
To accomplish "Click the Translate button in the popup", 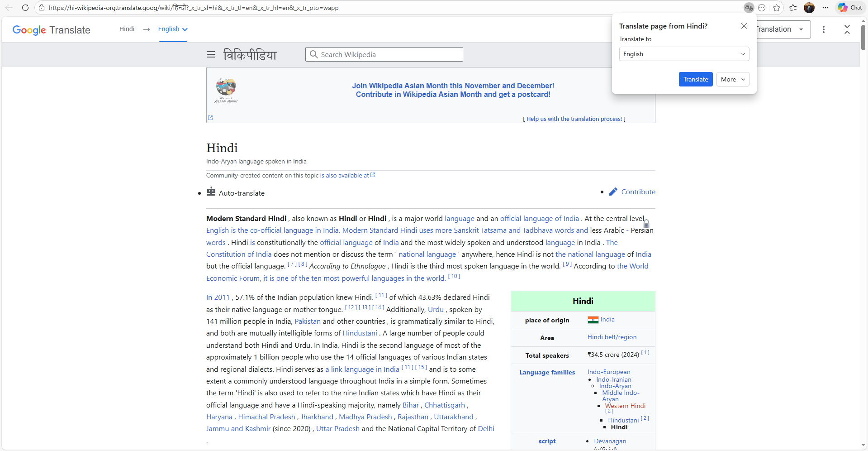I will pyautogui.click(x=695, y=79).
